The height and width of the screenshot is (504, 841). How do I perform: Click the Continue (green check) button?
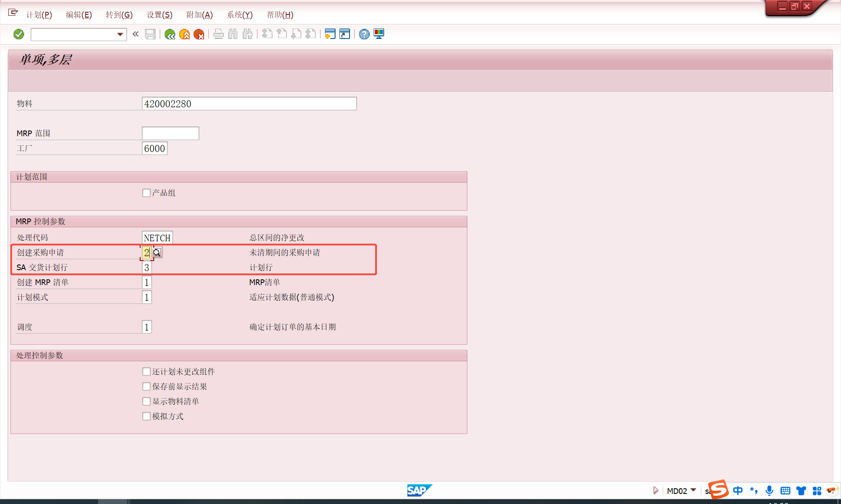(18, 34)
